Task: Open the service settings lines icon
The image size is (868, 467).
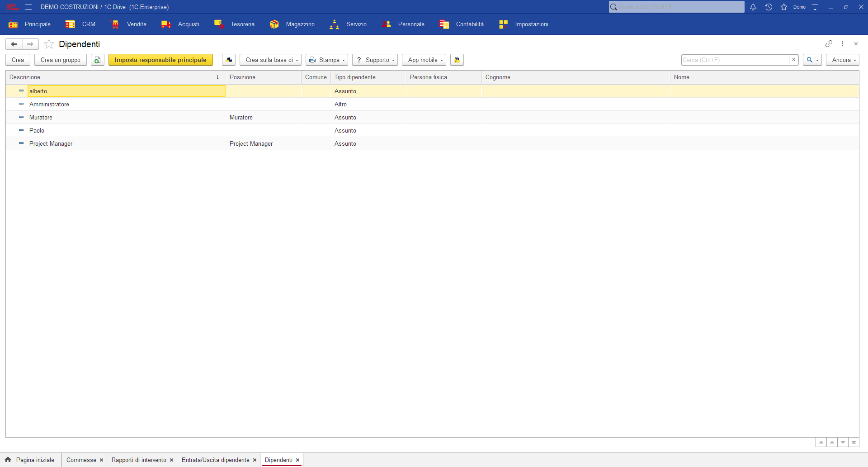Action: tap(815, 7)
